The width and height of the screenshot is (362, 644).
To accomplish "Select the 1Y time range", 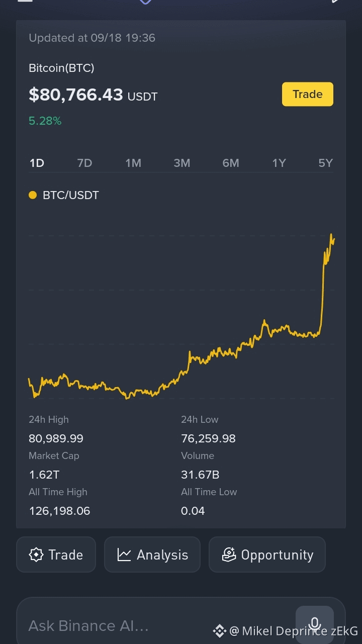I will (279, 163).
